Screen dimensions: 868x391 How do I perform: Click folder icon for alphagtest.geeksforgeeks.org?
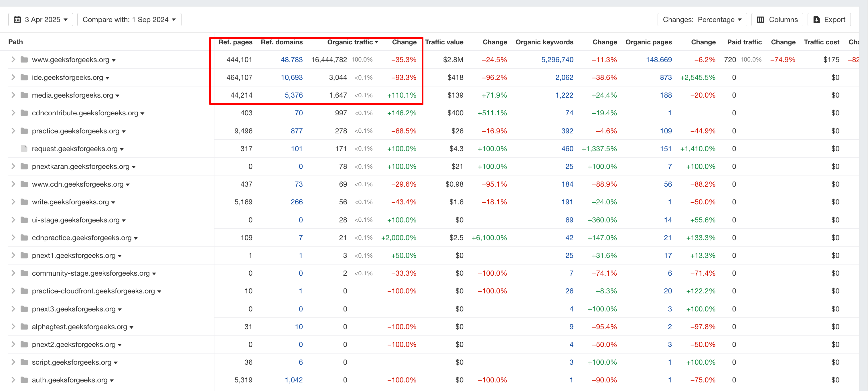[24, 327]
